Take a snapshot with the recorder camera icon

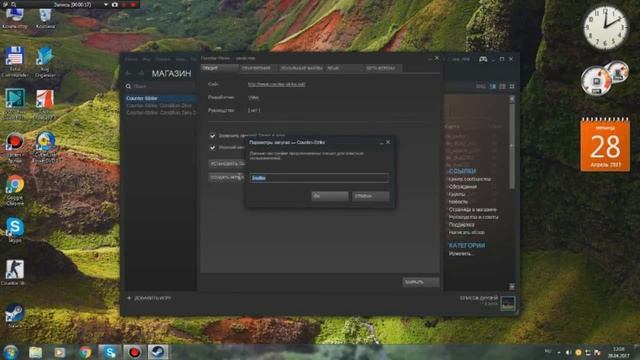pos(115,4)
